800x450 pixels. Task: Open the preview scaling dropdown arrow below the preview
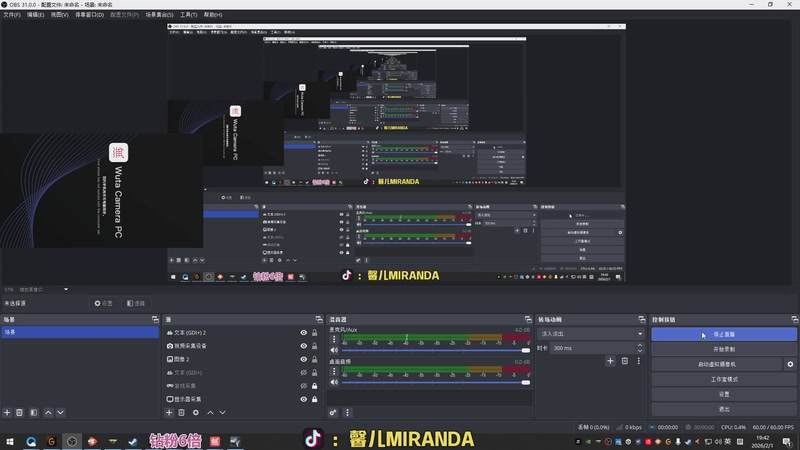click(x=66, y=289)
